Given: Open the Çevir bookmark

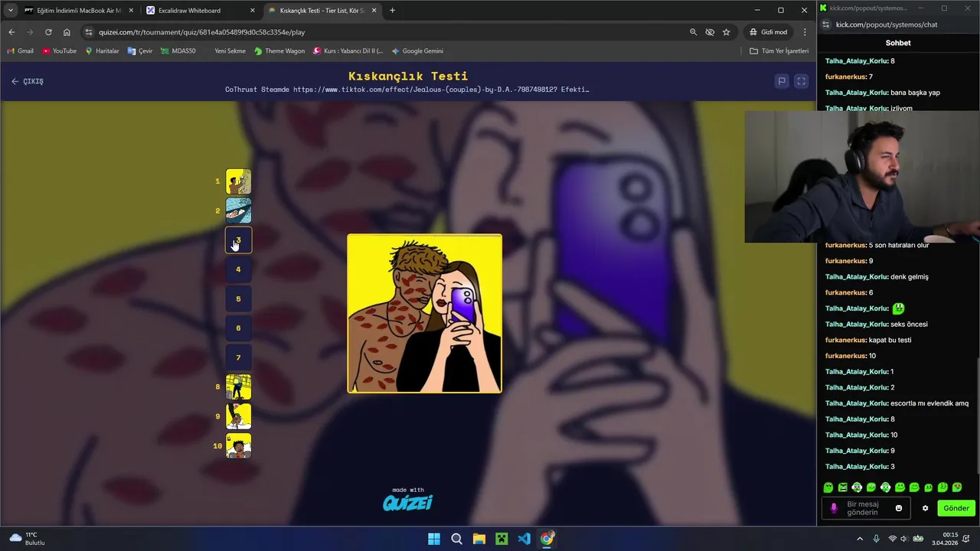Looking at the screenshot, I should pos(140,51).
